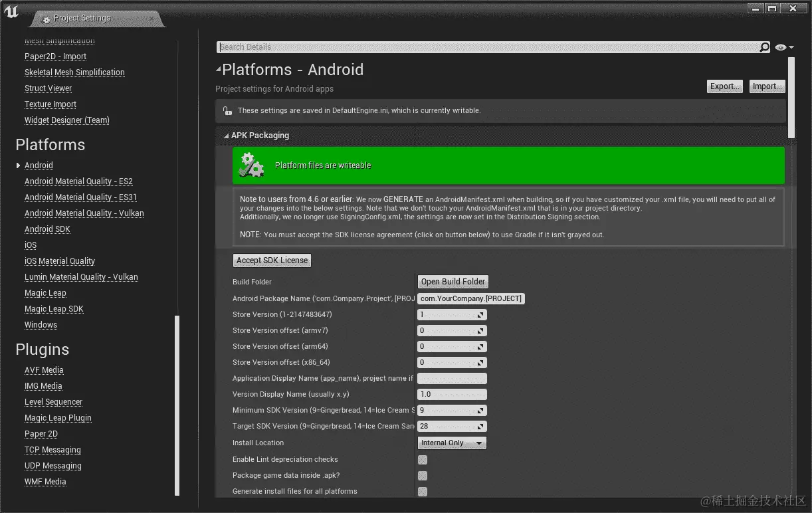Viewport: 812px width, 513px height.
Task: Edit the Version Display Name field
Action: click(452, 395)
